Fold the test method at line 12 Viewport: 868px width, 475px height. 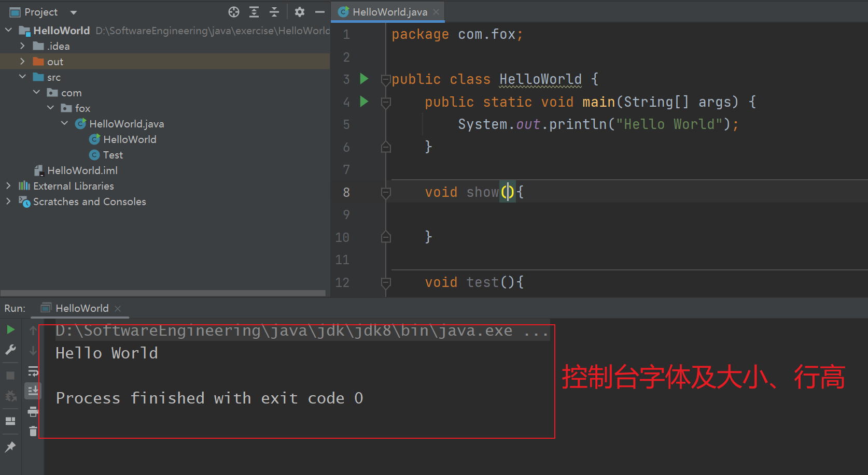pos(386,283)
